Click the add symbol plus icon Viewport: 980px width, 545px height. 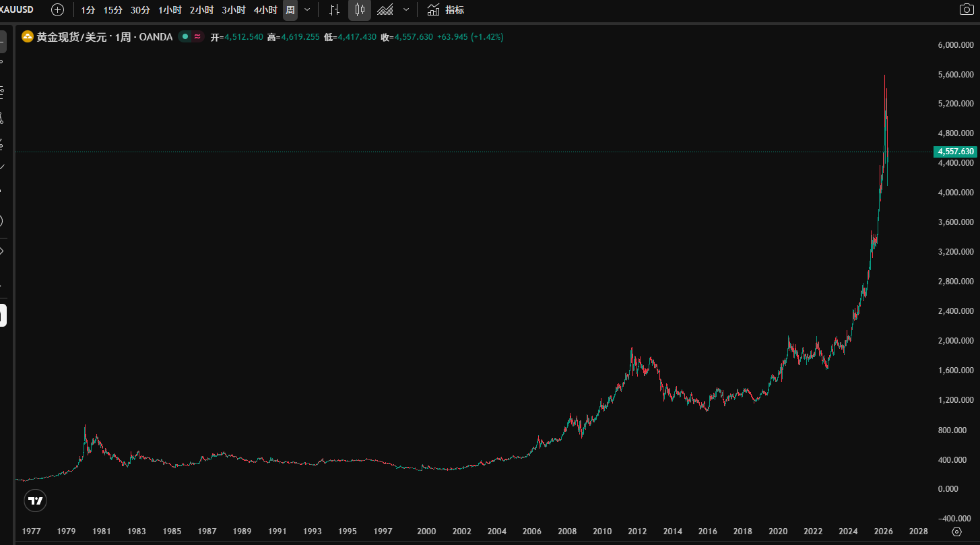58,10
